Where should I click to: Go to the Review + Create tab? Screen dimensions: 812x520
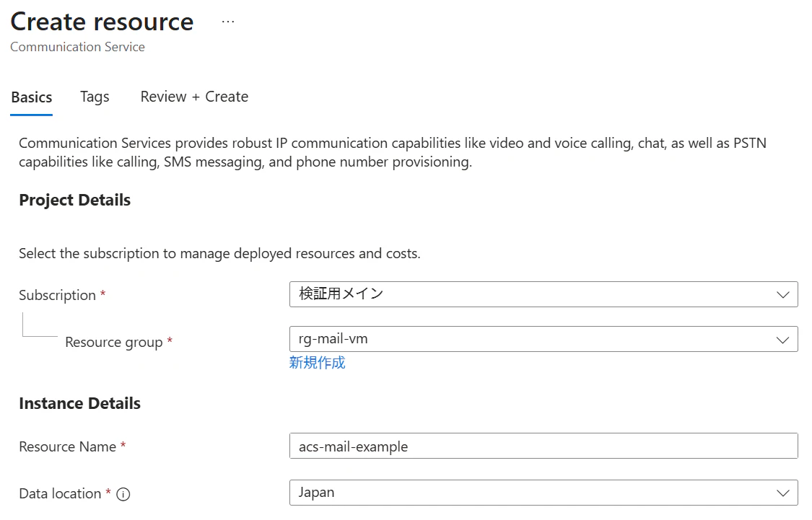pyautogui.click(x=194, y=97)
